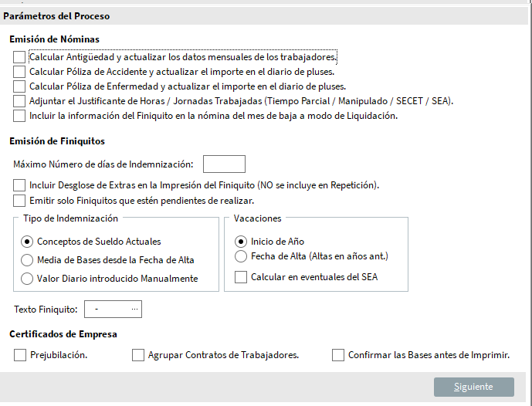Enable Adjuntar el Justificante de Horas

[x=19, y=101]
